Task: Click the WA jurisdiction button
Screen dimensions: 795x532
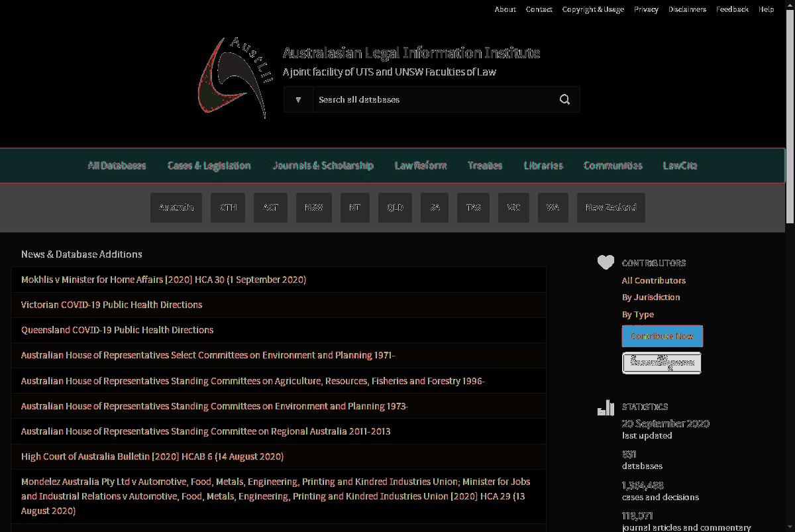Action: [553, 207]
